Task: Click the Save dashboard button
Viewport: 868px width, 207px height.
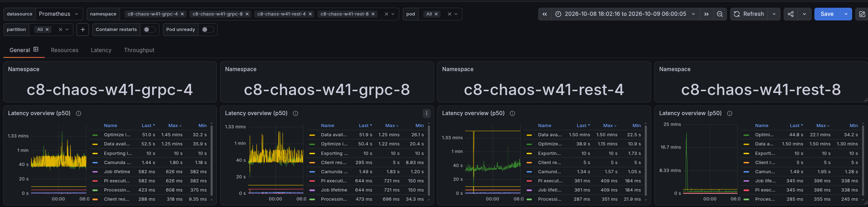Action: tap(827, 14)
